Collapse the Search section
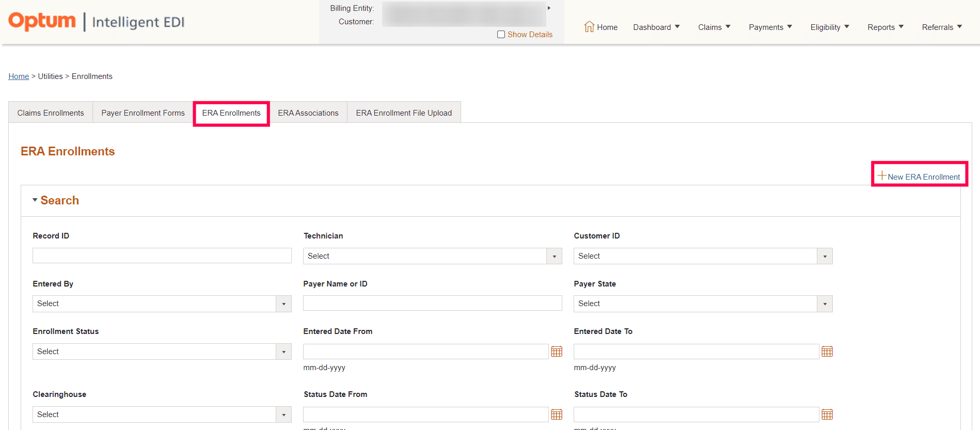This screenshot has height=430, width=980. (35, 200)
